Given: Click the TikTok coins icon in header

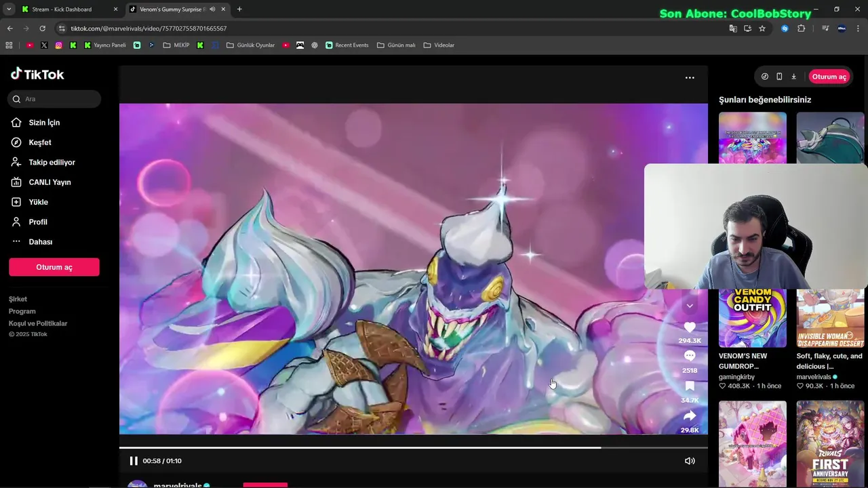Looking at the screenshot, I should [765, 77].
